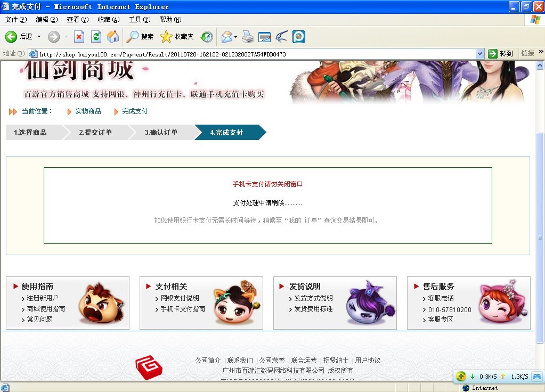Open the 联合运营 footer link
The height and width of the screenshot is (392, 545).
(304, 361)
